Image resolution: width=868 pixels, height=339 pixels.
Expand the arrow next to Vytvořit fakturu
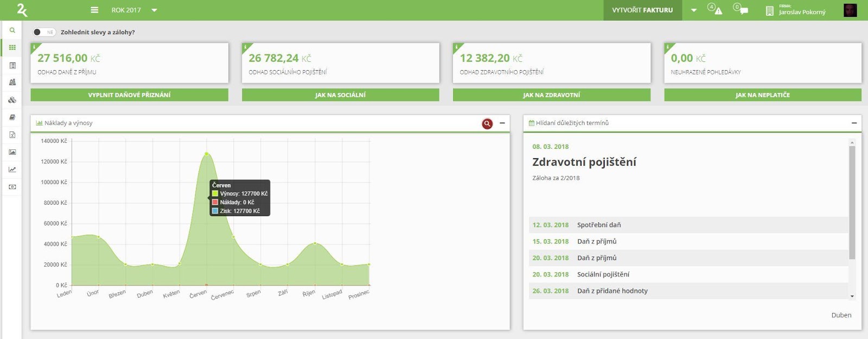(x=693, y=10)
